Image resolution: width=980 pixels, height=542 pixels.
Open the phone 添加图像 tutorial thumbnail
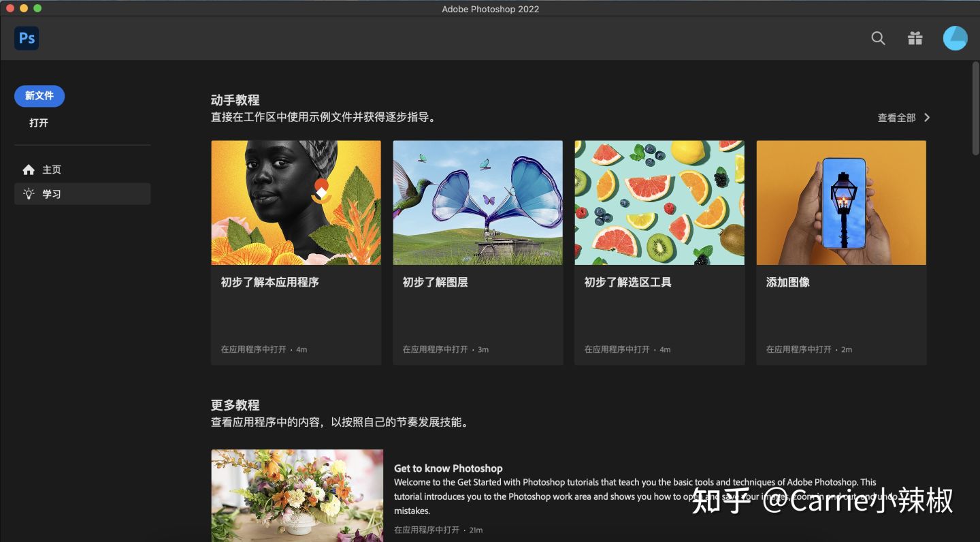[x=841, y=203]
